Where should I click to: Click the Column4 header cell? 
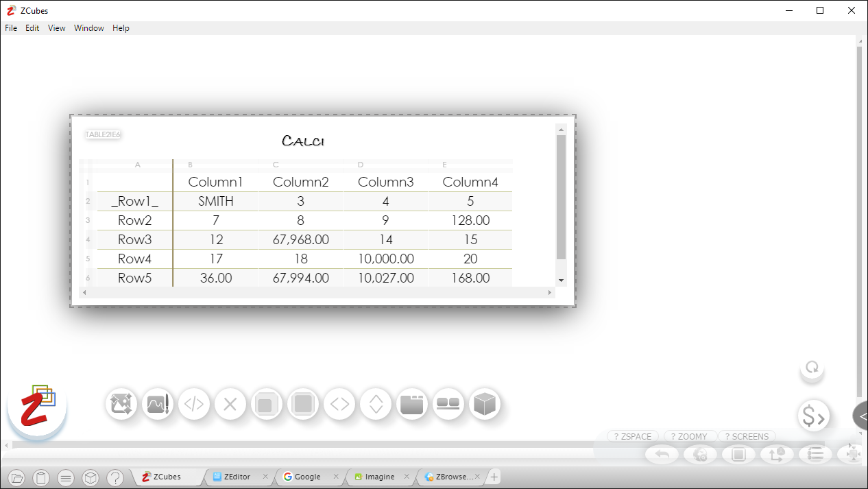click(470, 182)
